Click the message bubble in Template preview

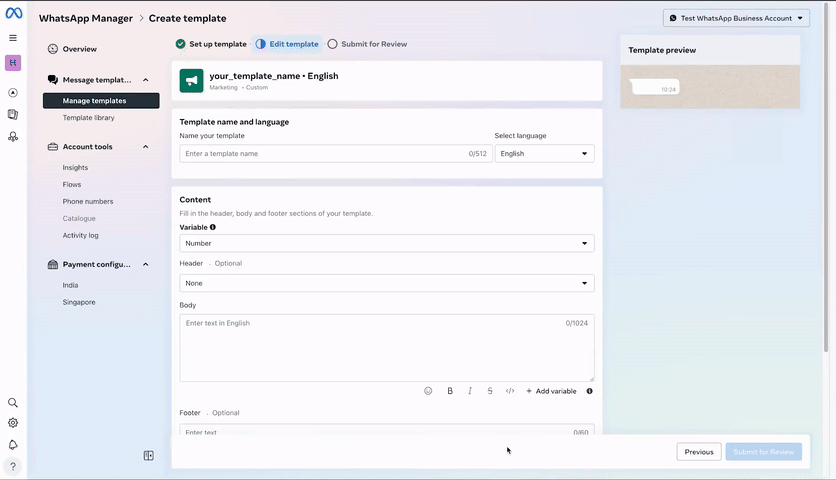pos(655,86)
